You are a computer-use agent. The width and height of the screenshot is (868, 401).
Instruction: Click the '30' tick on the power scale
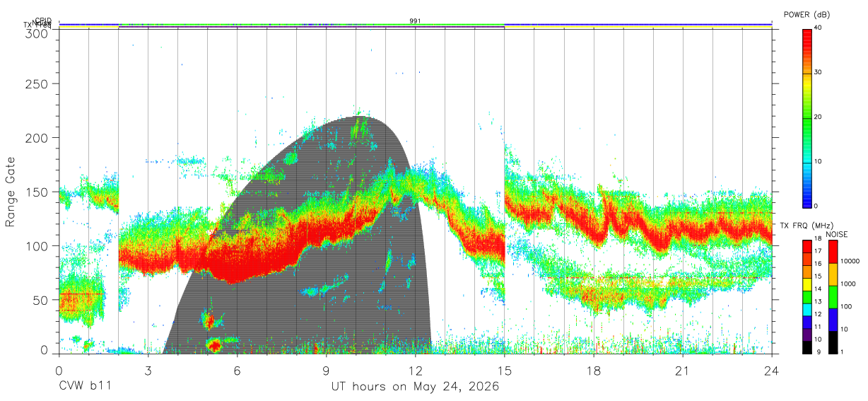coord(819,72)
